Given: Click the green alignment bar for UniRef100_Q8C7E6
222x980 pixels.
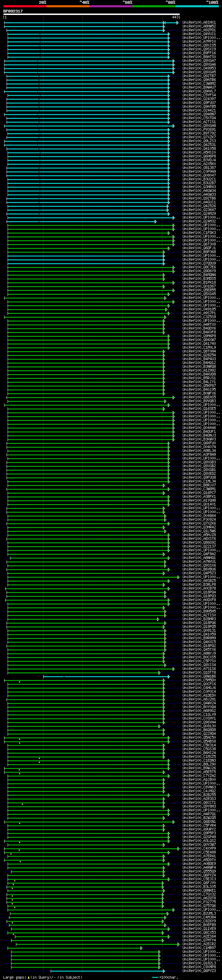Looking at the screenshot, I should point(91,267).
